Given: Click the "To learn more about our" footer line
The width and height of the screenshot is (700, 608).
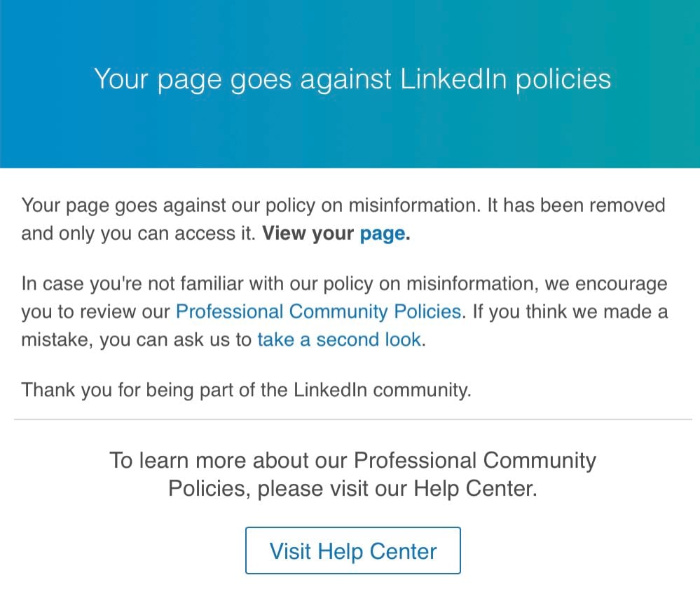Looking at the screenshot, I should click(x=352, y=461).
